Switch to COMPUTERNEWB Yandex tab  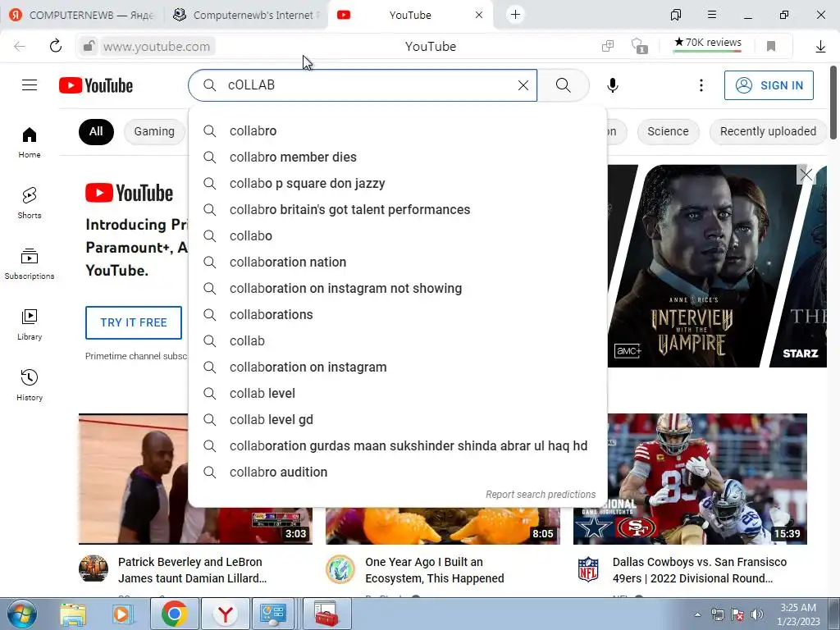click(81, 15)
